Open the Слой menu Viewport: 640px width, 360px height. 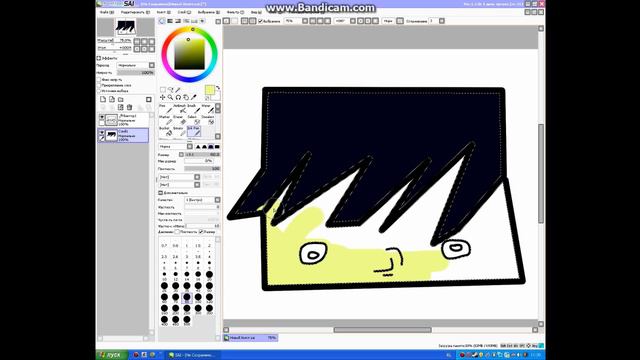[184, 12]
